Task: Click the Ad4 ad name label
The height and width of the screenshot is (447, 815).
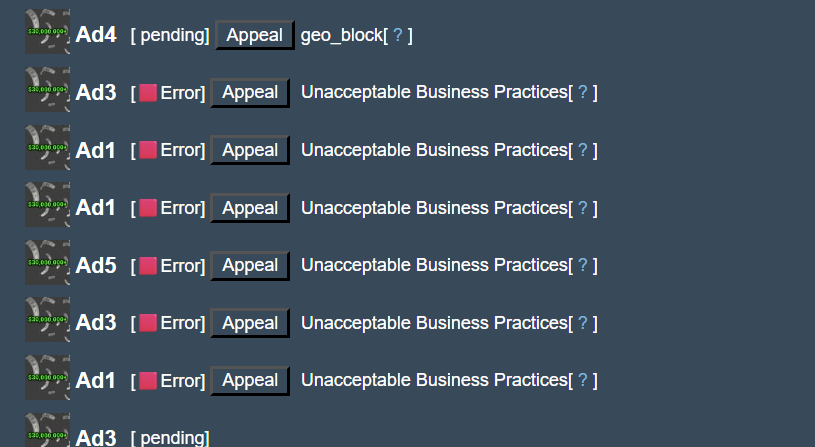Action: coord(96,35)
